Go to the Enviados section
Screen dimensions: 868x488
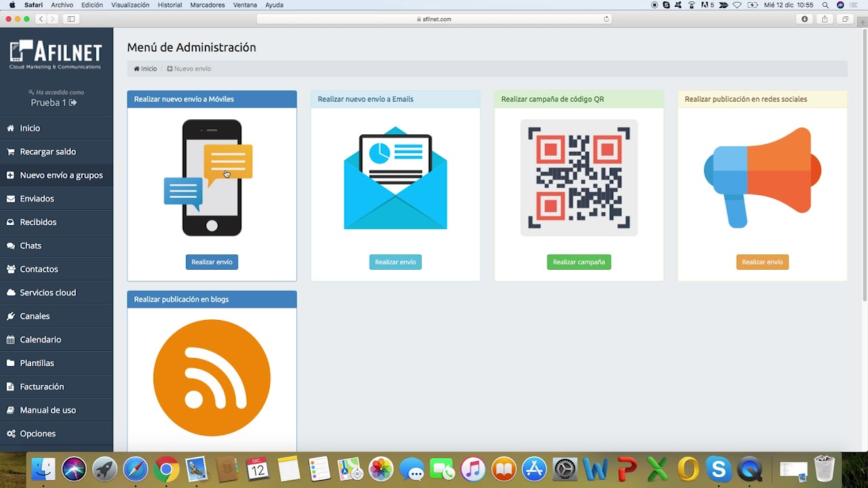tap(56, 199)
